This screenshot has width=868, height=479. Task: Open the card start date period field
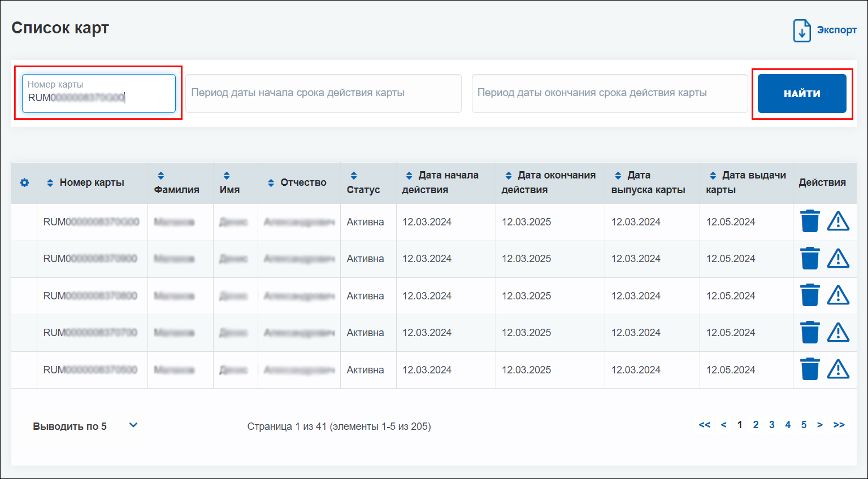(x=324, y=93)
